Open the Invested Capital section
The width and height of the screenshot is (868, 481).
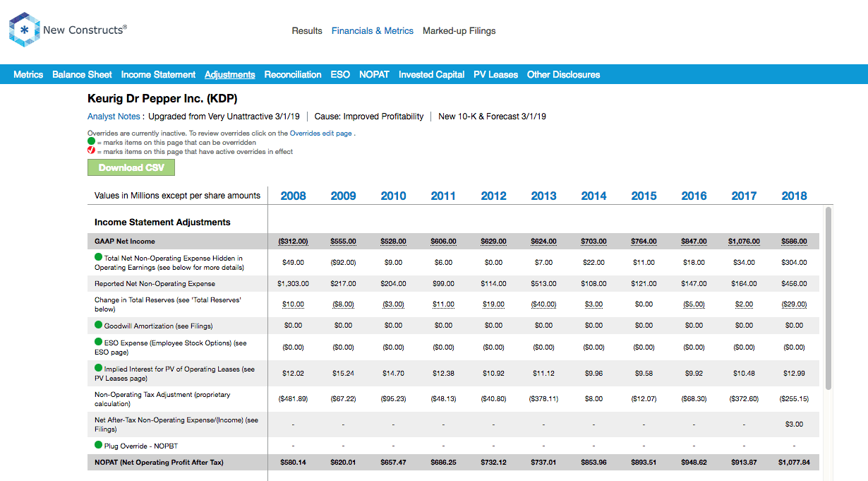point(431,74)
